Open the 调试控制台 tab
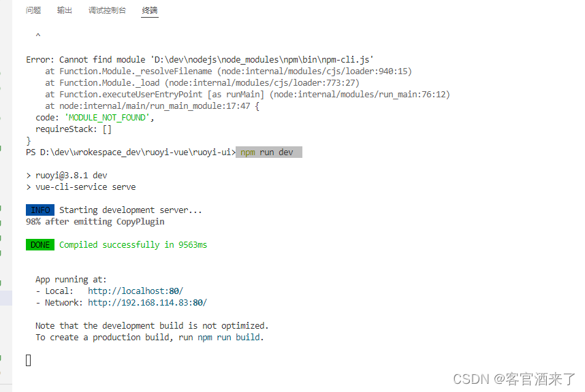 coord(107,10)
